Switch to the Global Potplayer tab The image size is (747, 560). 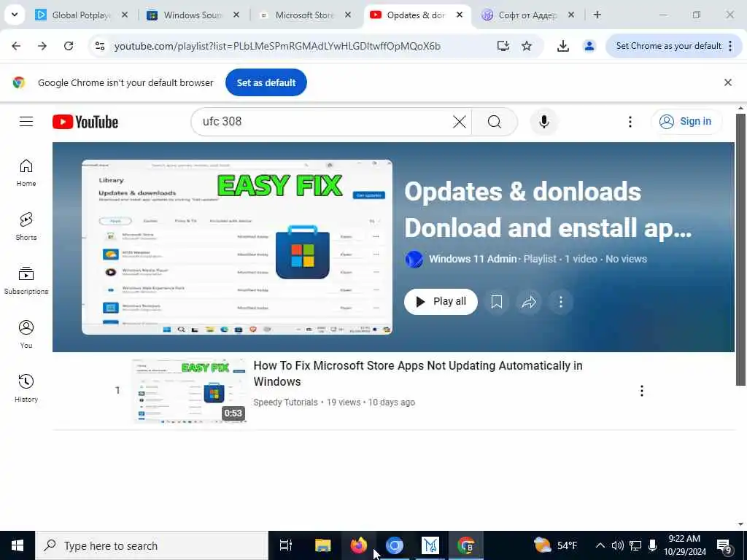click(x=81, y=15)
